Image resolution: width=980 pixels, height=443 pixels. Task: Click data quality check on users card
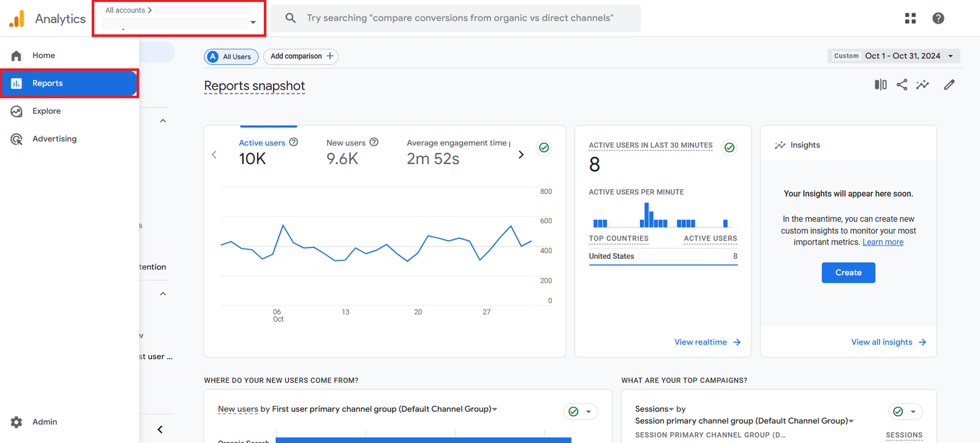pyautogui.click(x=544, y=147)
